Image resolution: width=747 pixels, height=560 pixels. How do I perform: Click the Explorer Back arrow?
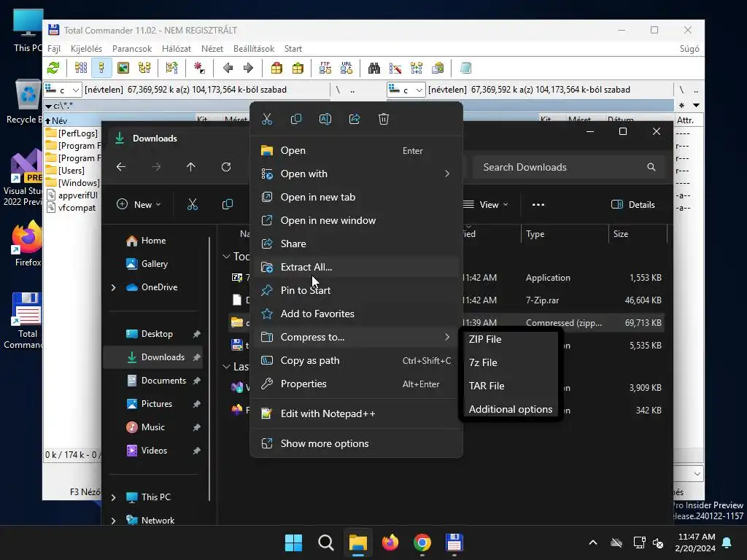pyautogui.click(x=121, y=167)
